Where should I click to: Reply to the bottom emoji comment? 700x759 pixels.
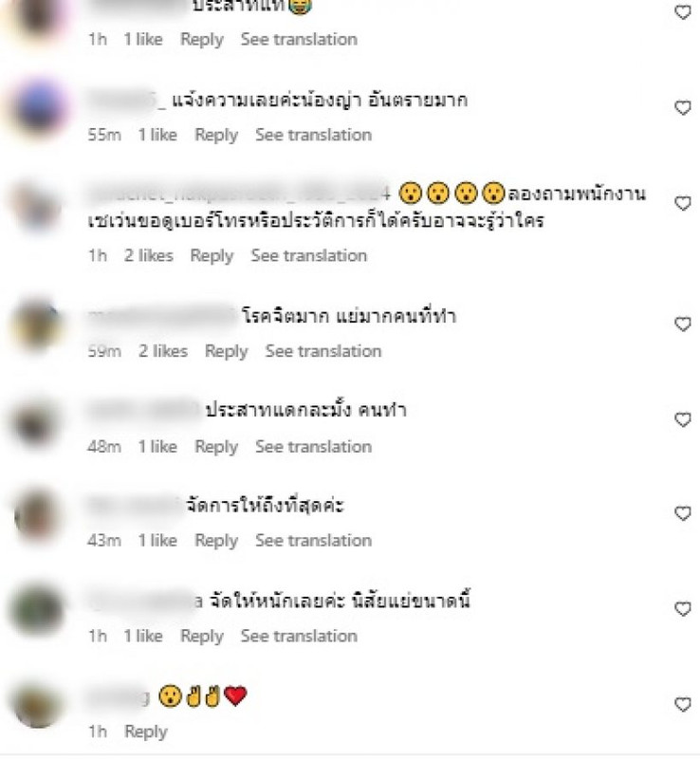(146, 731)
